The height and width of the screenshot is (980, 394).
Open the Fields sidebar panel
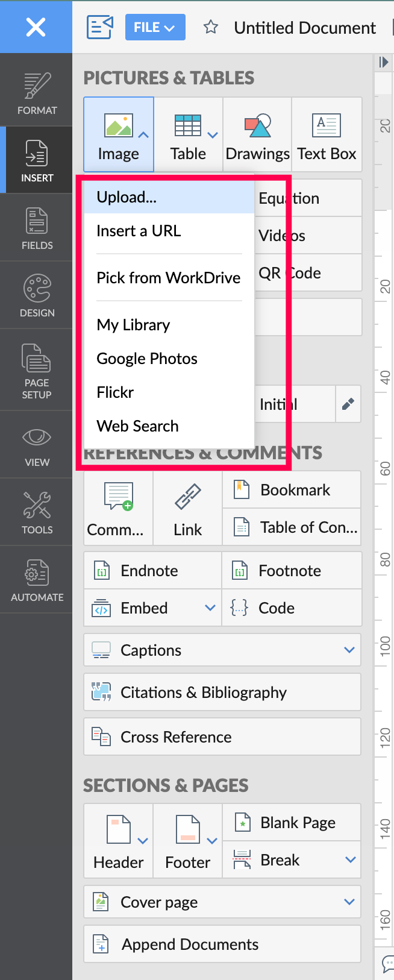pyautogui.click(x=37, y=228)
